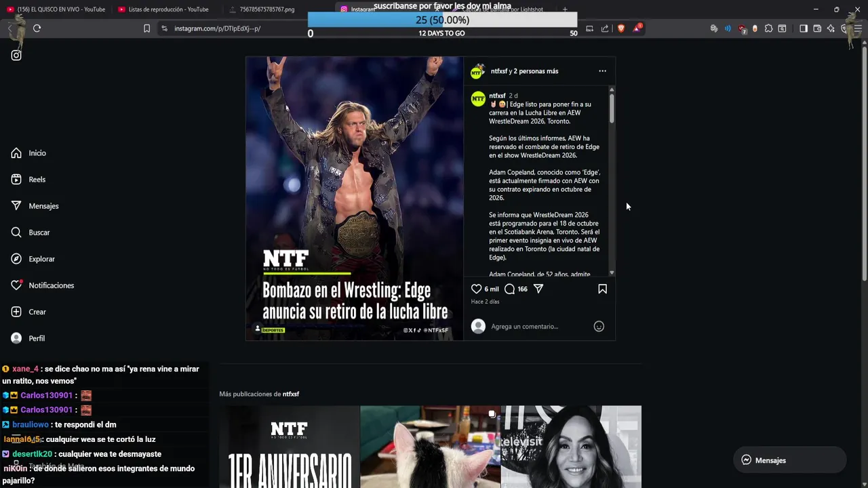The image size is (868, 488).
Task: Switch to 'Listas de reproducción - YouTube' tab
Action: click(167, 9)
